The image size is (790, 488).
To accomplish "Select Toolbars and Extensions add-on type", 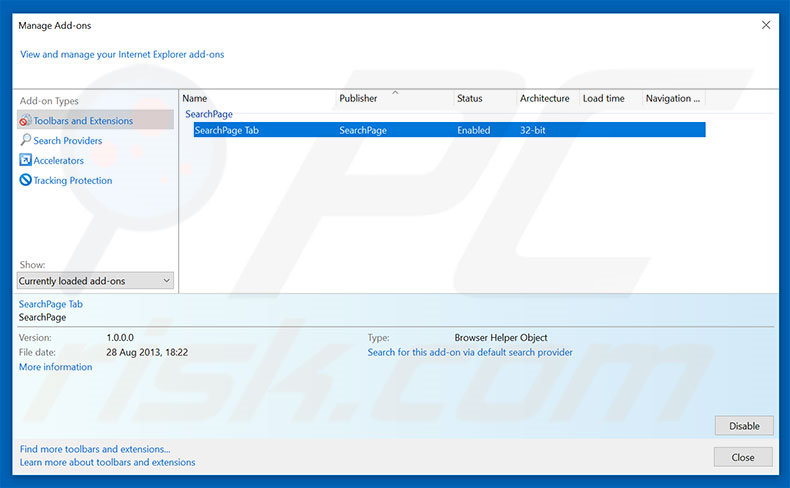I will coord(95,120).
